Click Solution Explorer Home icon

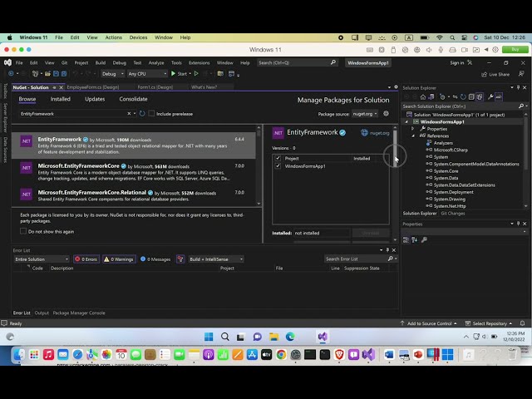pyautogui.click(x=423, y=97)
